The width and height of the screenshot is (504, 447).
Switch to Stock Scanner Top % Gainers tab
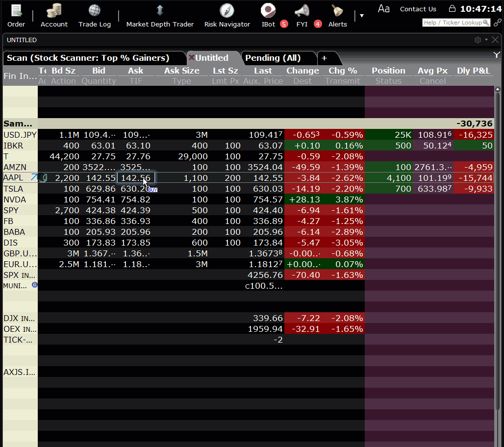tap(88, 58)
